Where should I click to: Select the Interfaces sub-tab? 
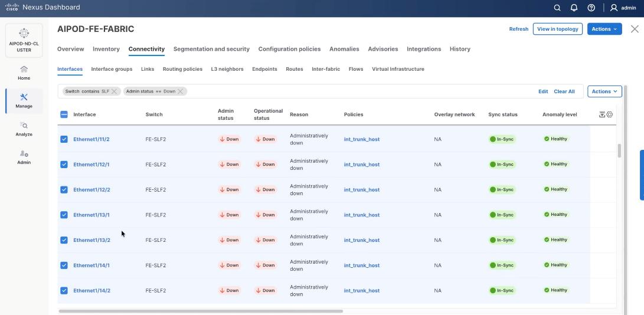click(70, 69)
